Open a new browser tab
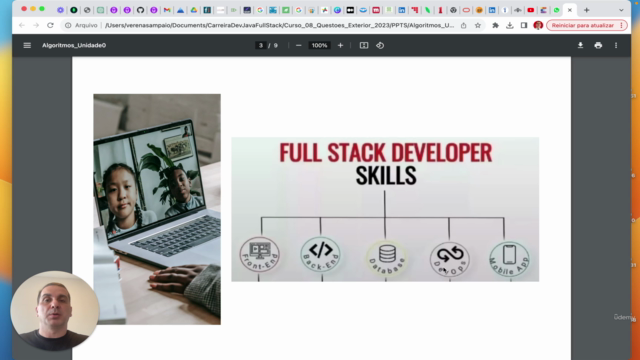The height and width of the screenshot is (360, 640). [587, 10]
